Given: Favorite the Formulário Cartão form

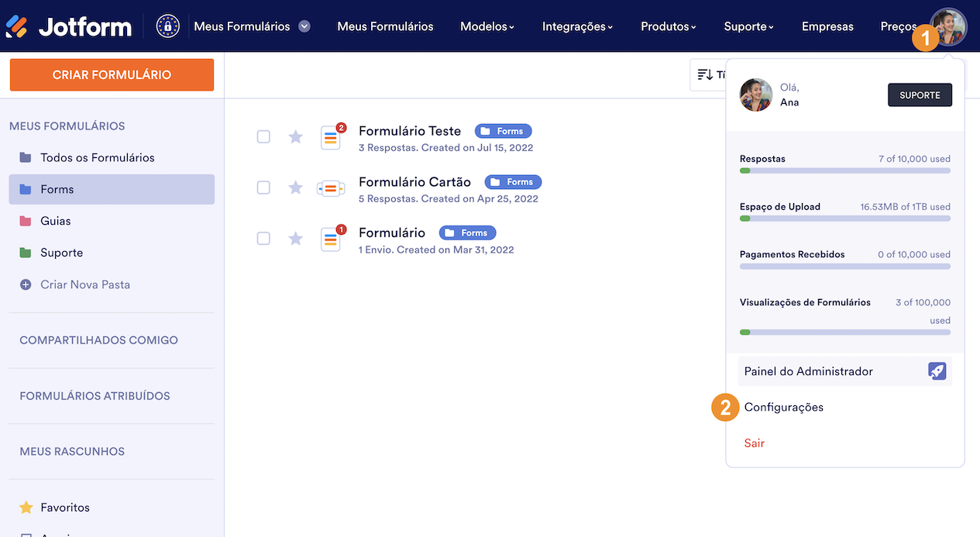Looking at the screenshot, I should click(295, 188).
